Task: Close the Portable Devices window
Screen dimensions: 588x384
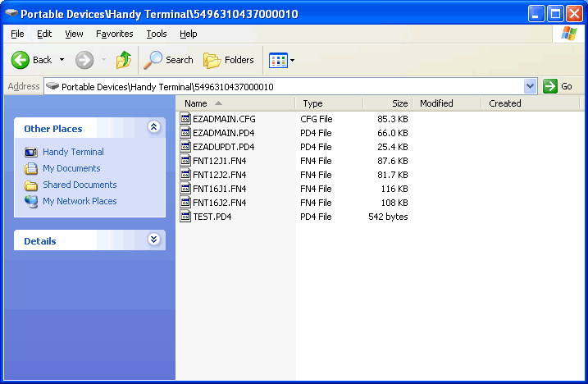Action: tap(574, 14)
